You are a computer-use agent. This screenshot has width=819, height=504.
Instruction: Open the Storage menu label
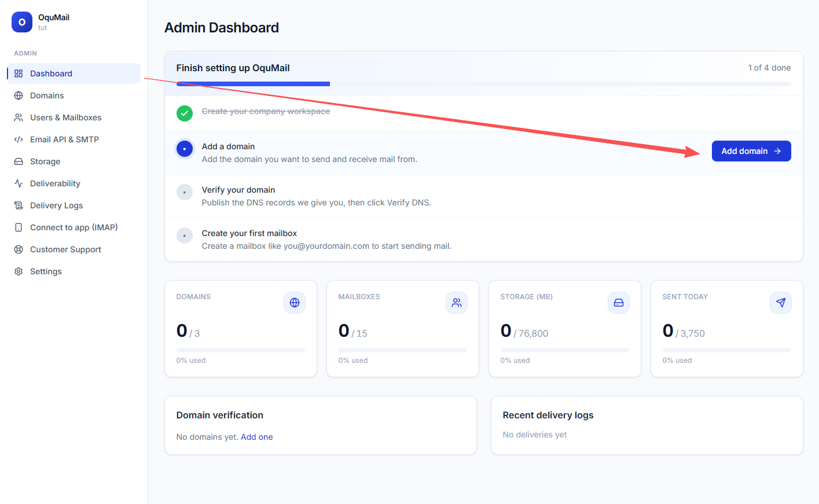coord(45,161)
